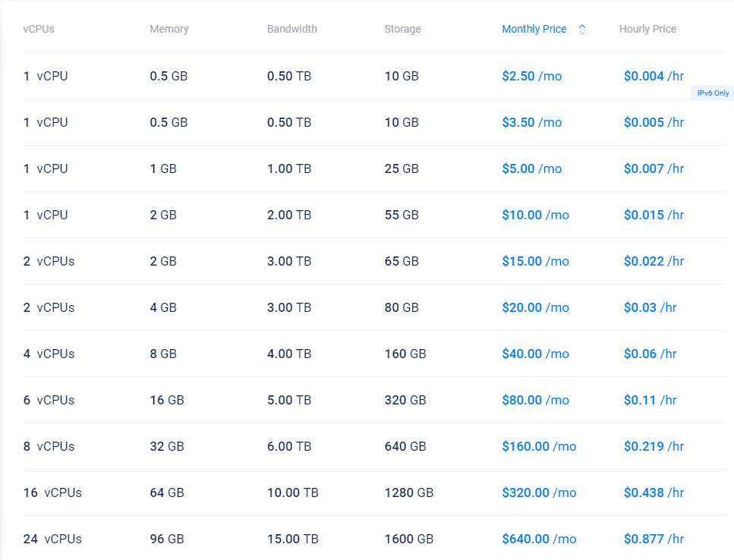Sort table by vCPUs column header
The width and height of the screenshot is (734, 560).
point(39,30)
